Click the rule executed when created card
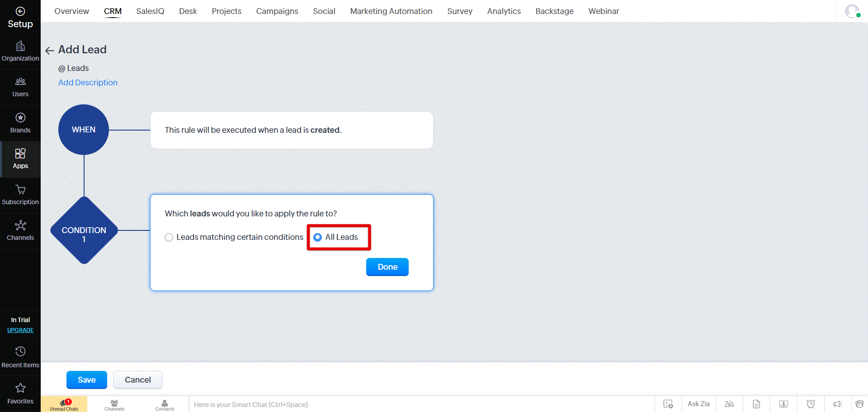 pos(292,130)
